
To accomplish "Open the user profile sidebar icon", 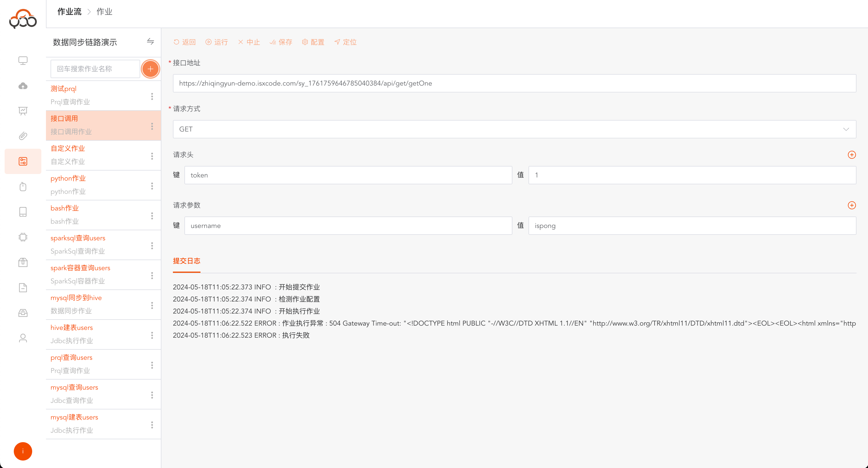I will coord(23,338).
